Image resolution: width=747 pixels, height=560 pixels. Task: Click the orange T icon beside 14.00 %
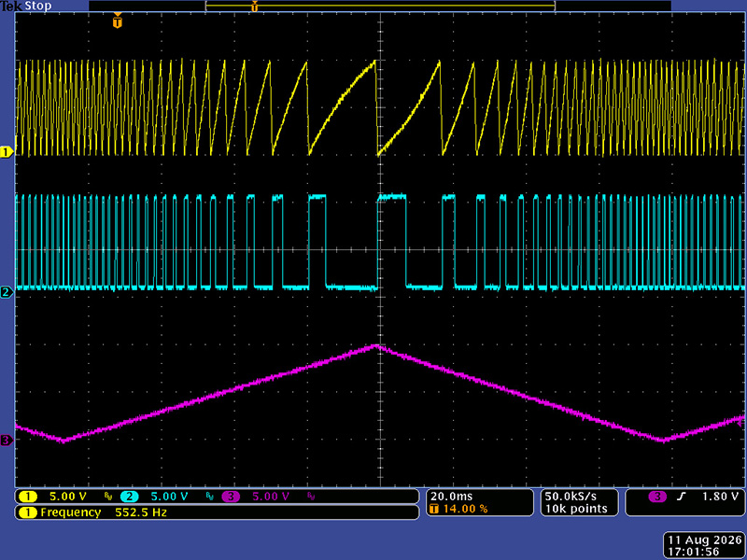[x=434, y=509]
